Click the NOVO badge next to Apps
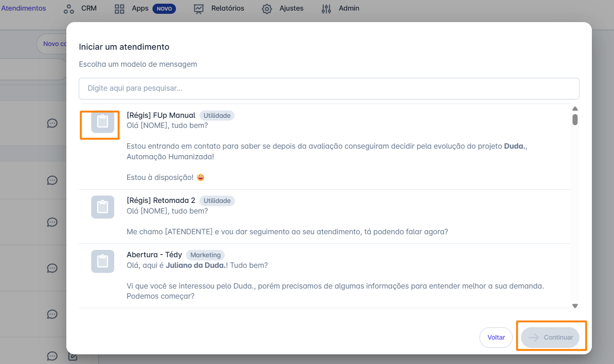Viewport: 614px width, 364px height. coord(164,9)
